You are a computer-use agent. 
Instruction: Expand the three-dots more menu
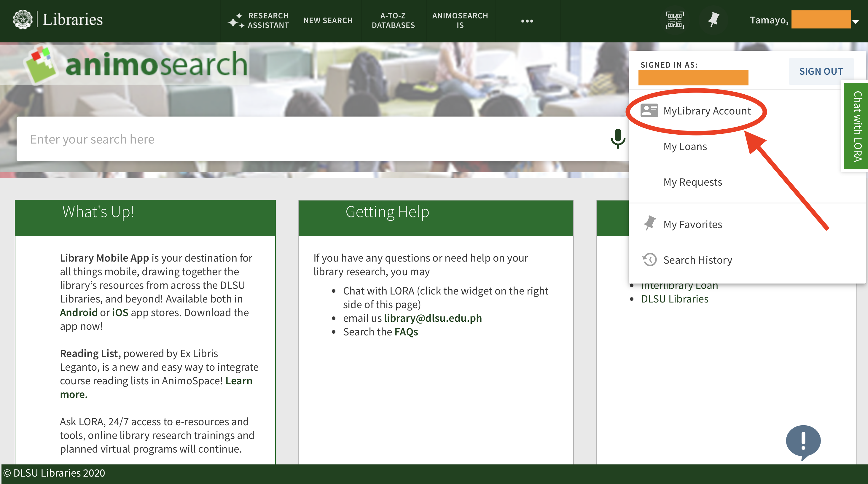coord(527,21)
